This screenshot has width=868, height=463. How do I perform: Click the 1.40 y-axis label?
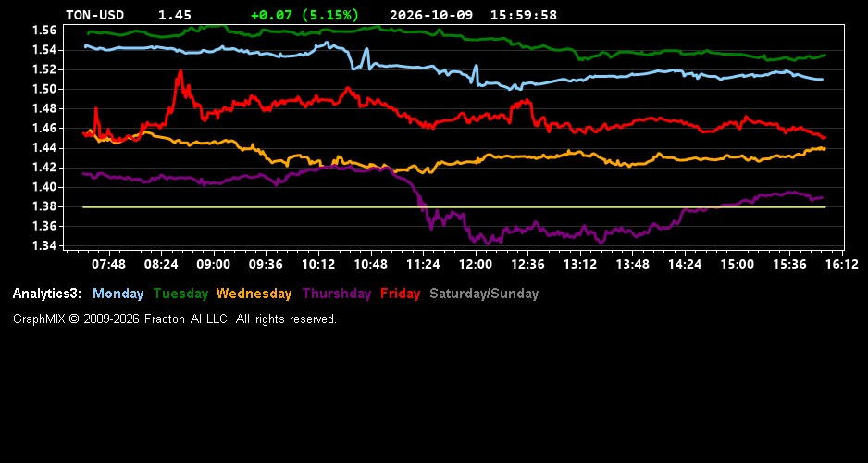coord(44,187)
